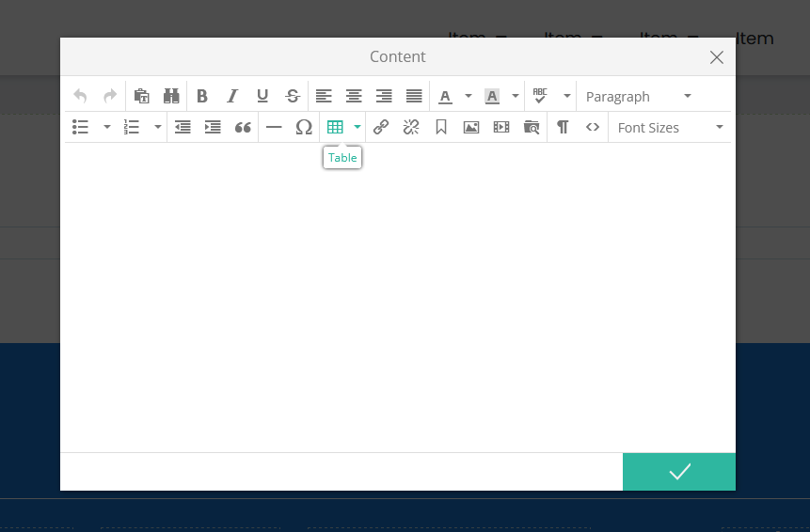The image size is (810, 532).
Task: Insert blockquote
Action: pyautogui.click(x=243, y=127)
